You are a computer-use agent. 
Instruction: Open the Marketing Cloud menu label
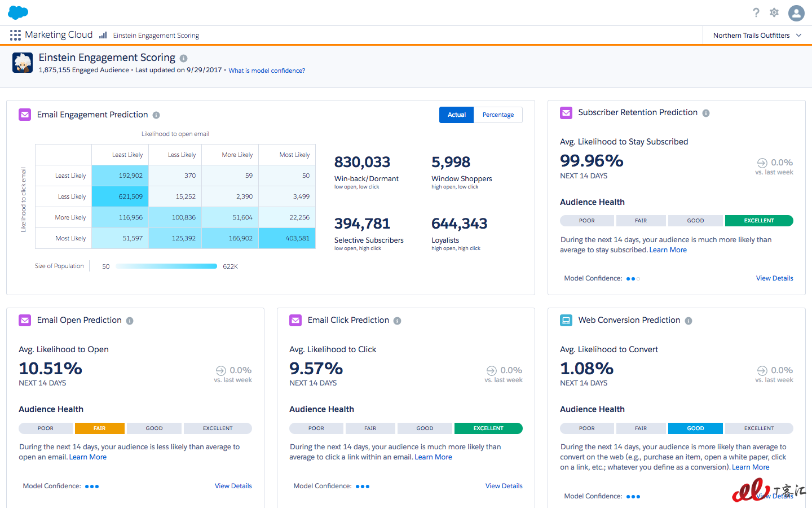[59, 35]
